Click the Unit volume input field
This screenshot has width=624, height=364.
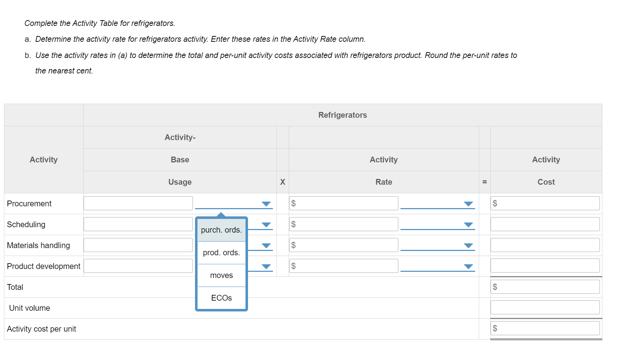(x=545, y=307)
